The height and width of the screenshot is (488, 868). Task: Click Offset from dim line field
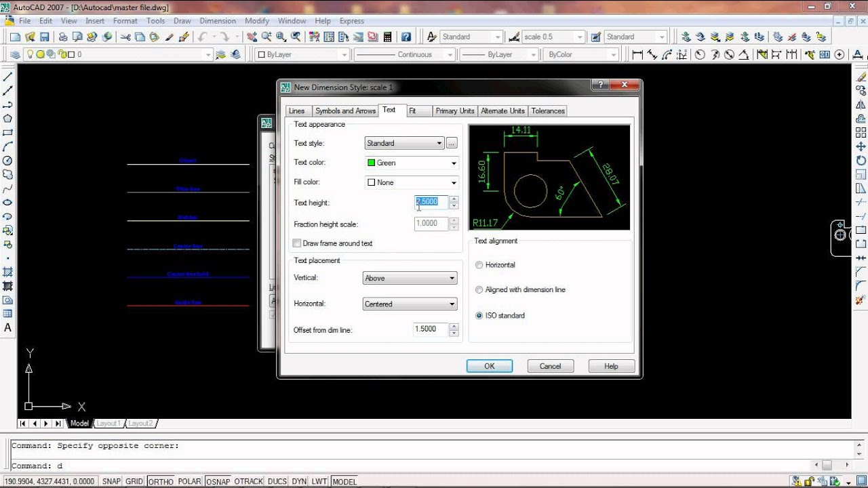432,329
